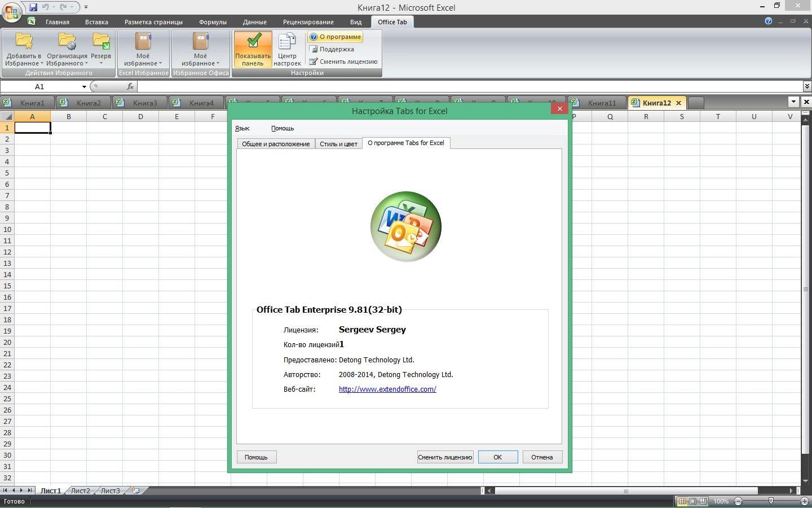Switch to Общее и расположение tab
The width and height of the screenshot is (812, 508).
[x=276, y=144]
